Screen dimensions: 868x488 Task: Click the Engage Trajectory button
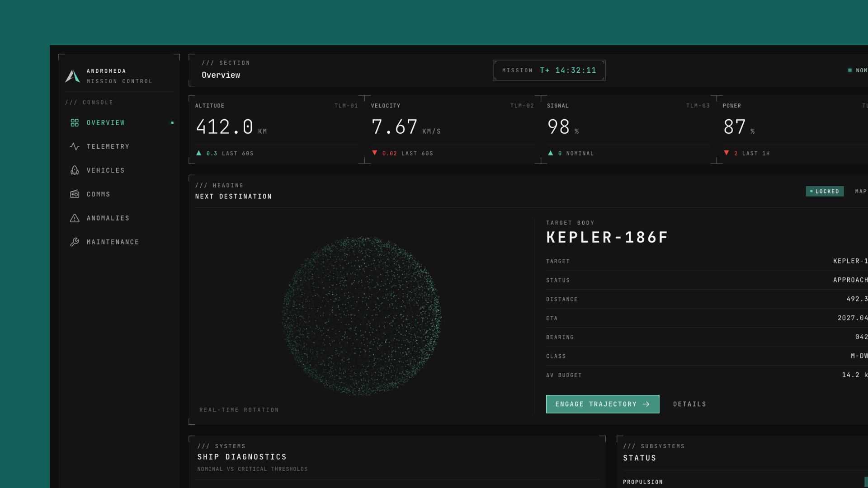point(603,404)
